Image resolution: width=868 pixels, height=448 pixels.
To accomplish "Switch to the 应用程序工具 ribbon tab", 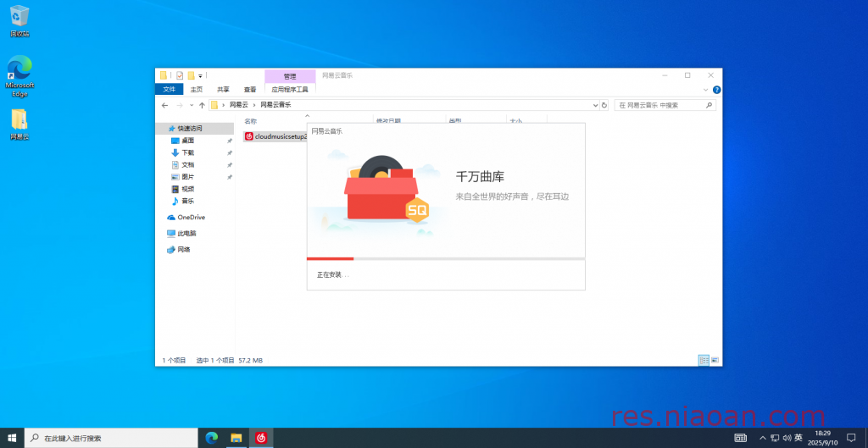I will [x=290, y=89].
